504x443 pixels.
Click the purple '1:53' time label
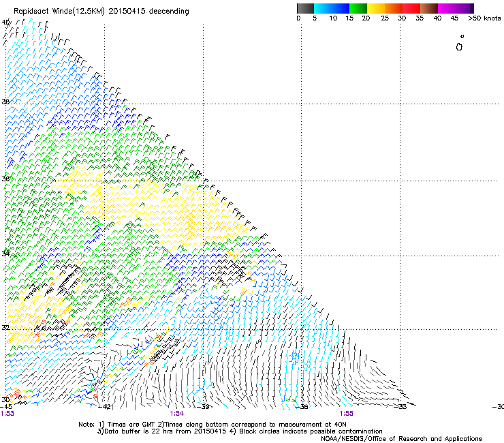[7, 414]
